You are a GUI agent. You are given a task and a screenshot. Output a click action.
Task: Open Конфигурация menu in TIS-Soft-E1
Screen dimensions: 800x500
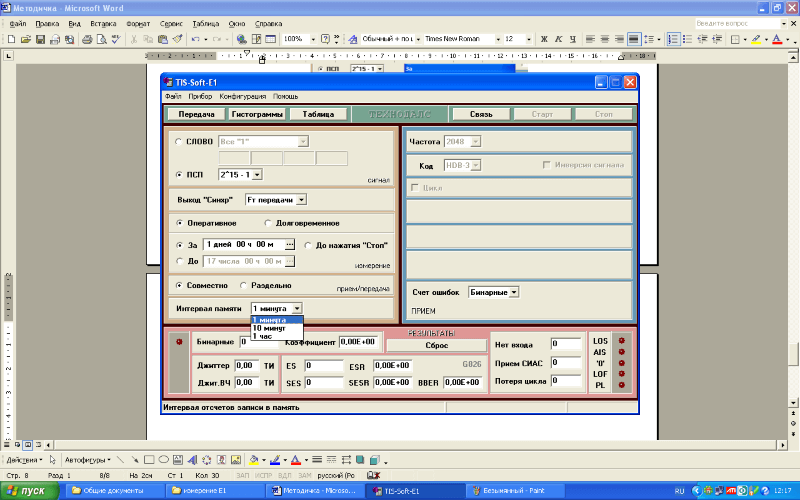tap(243, 96)
